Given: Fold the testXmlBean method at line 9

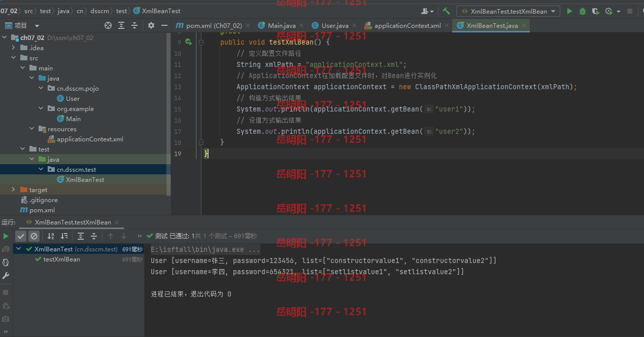Looking at the screenshot, I should [201, 42].
